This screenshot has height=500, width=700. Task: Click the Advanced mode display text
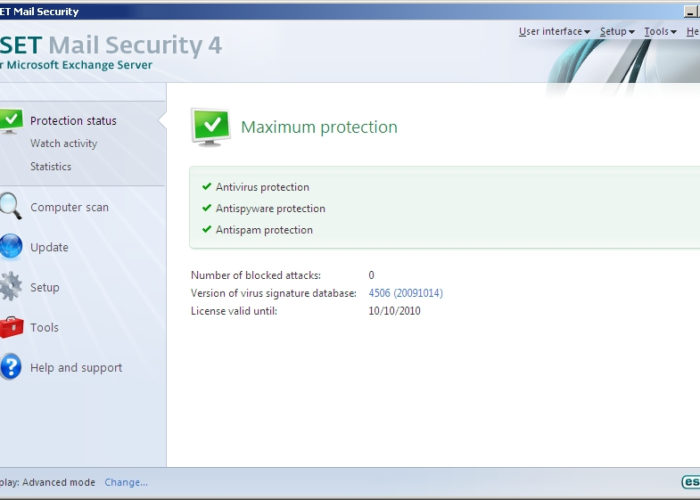pyautogui.click(x=58, y=482)
